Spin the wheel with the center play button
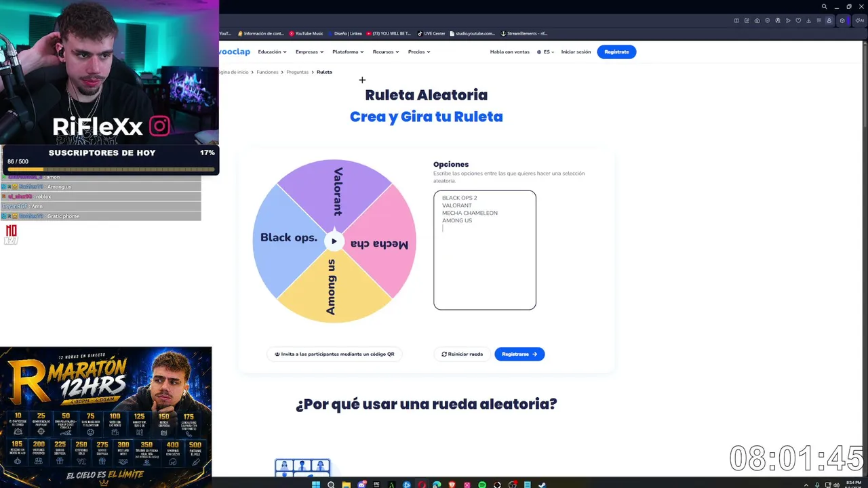Screen dimensions: 868x488 coord(334,241)
